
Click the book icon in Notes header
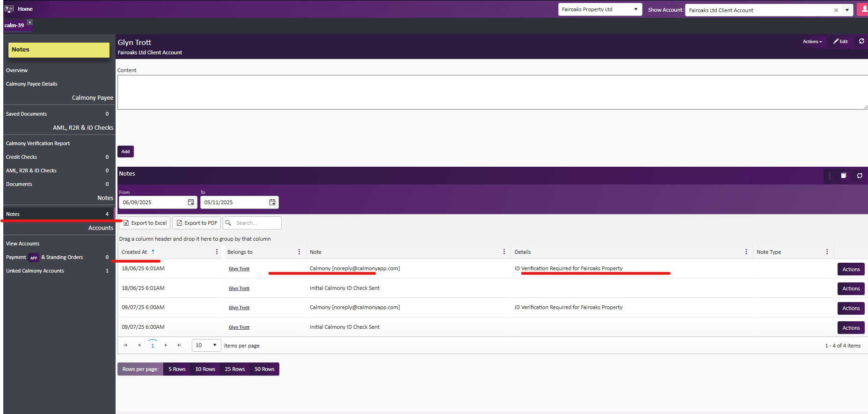pyautogui.click(x=844, y=176)
